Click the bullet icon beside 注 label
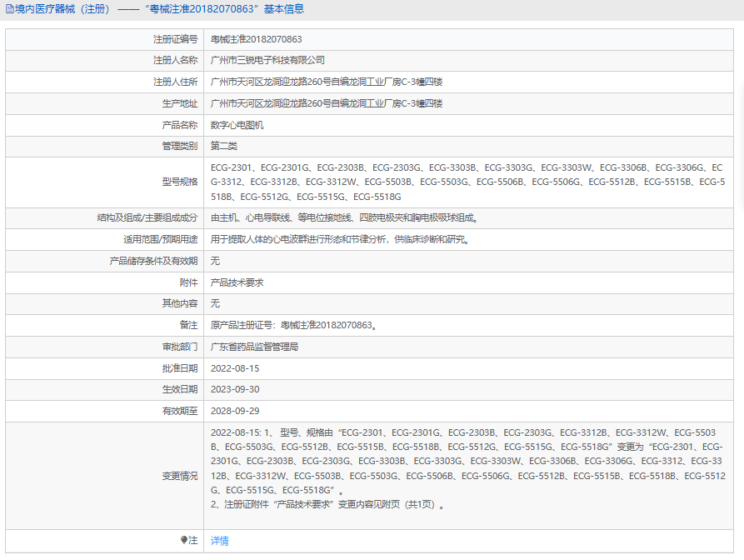This screenshot has width=744, height=560. tap(184, 540)
